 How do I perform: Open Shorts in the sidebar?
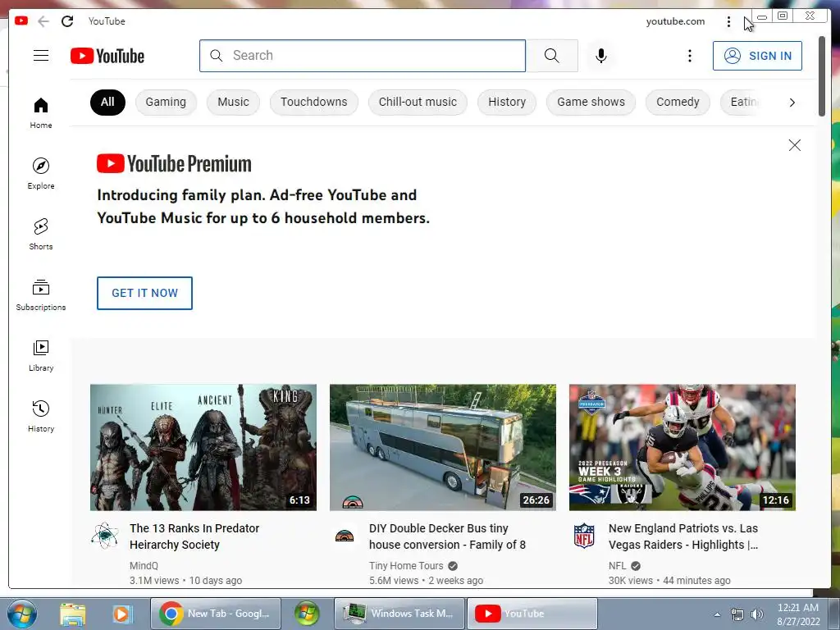(x=41, y=235)
